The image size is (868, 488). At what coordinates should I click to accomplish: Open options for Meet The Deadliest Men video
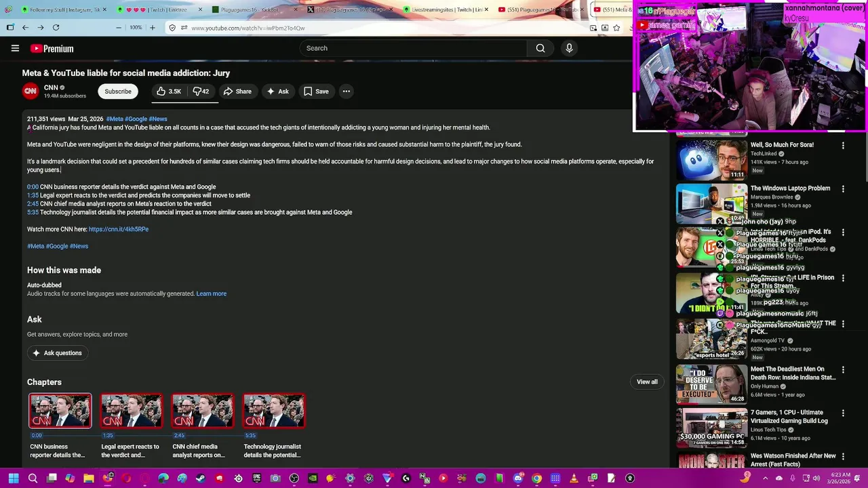[843, 370]
